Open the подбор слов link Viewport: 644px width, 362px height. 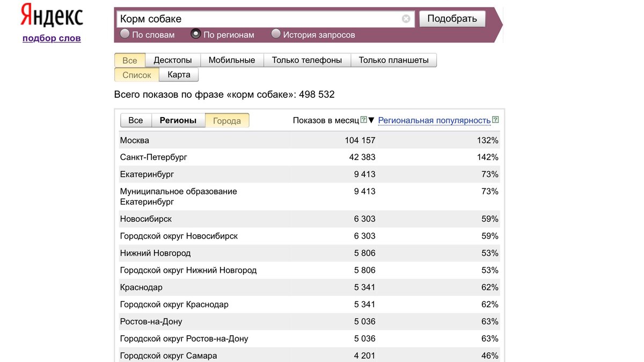[52, 38]
